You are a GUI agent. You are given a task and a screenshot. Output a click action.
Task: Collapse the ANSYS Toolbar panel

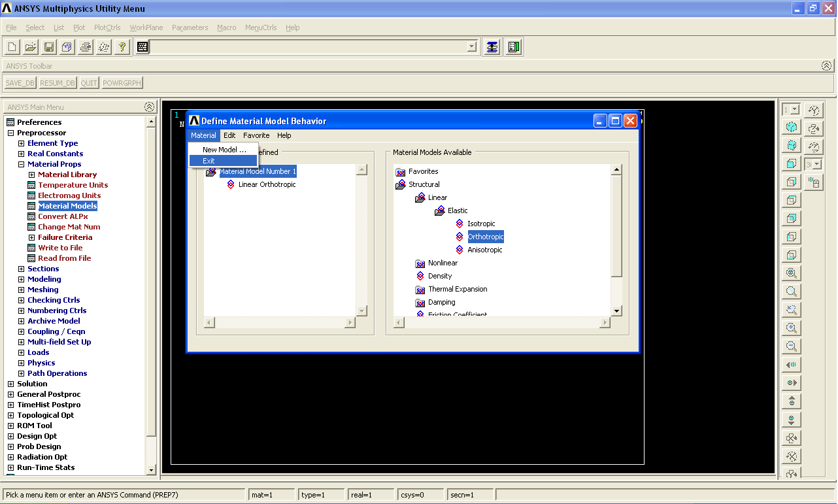click(827, 66)
